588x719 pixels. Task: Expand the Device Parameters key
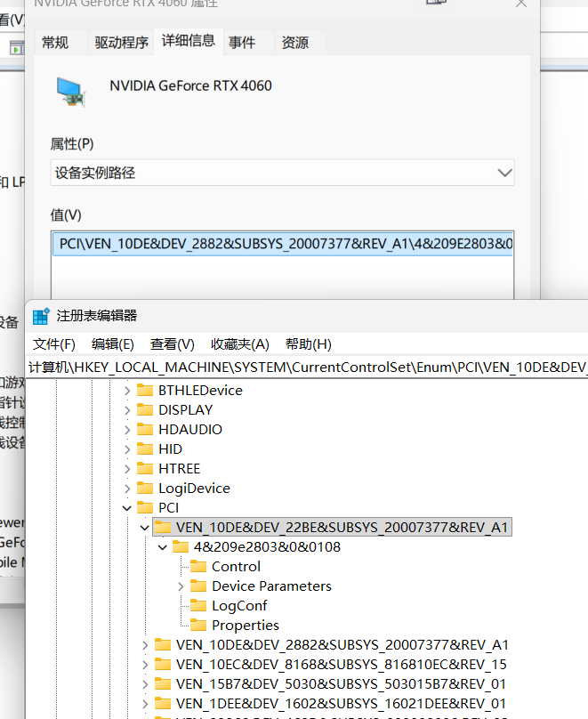tap(181, 586)
